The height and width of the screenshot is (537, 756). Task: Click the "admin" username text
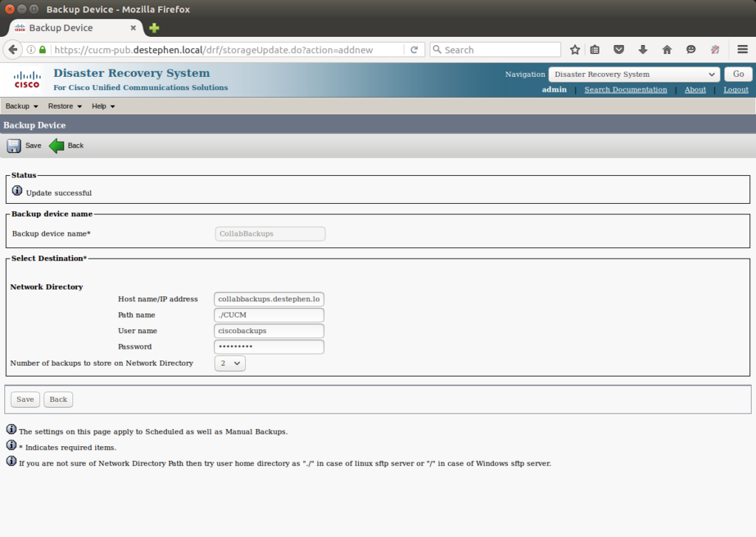[554, 89]
